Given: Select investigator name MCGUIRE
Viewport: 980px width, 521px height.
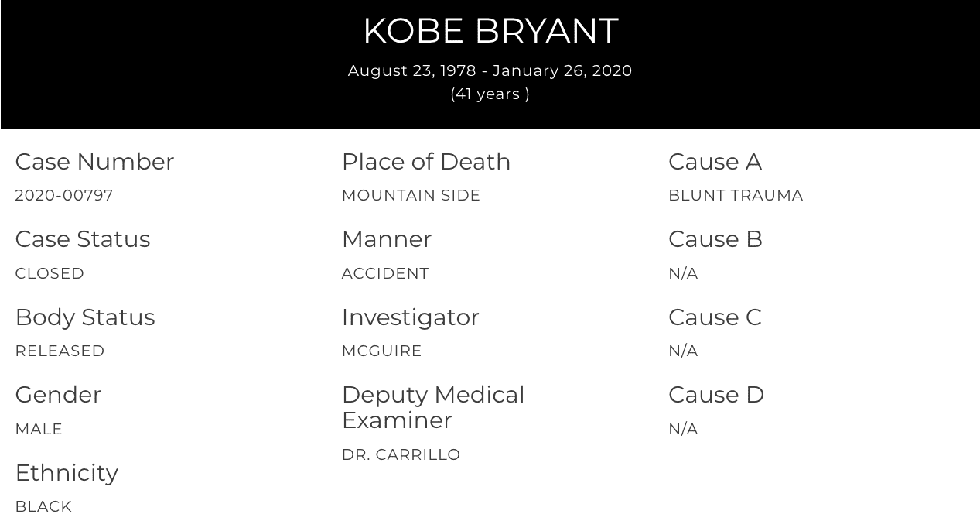Looking at the screenshot, I should click(x=381, y=351).
